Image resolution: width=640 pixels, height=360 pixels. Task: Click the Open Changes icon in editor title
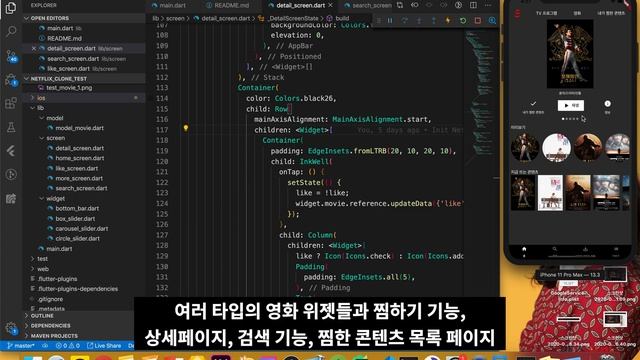[x=400, y=5]
